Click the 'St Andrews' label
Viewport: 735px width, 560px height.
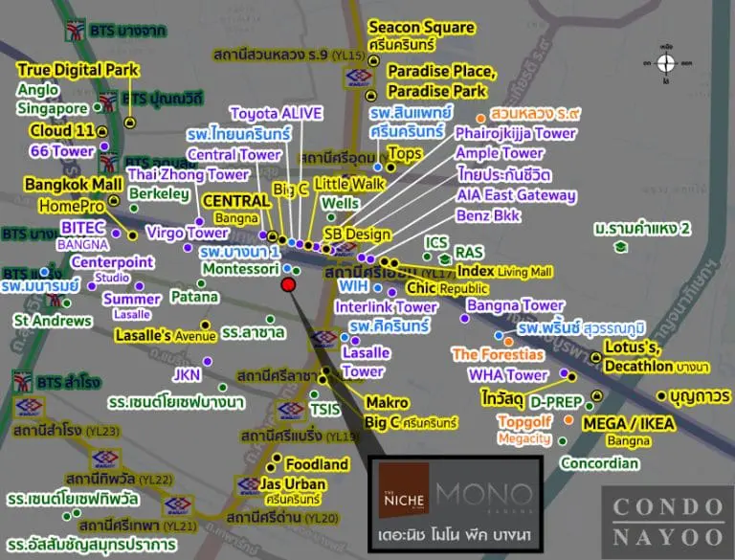(53, 321)
